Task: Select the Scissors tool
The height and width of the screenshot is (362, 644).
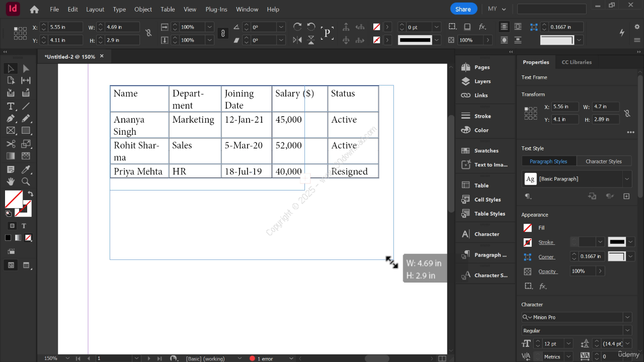Action: click(x=11, y=144)
